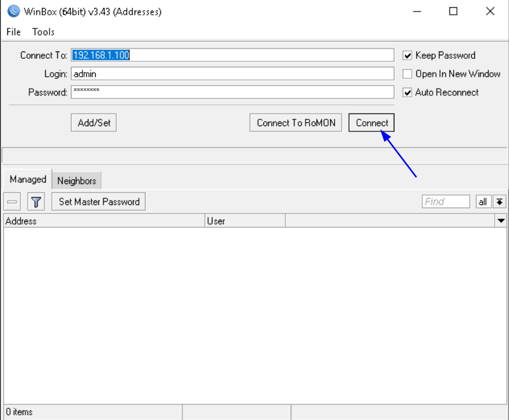Open the Find scope selector showing 'all'

pyautogui.click(x=483, y=201)
